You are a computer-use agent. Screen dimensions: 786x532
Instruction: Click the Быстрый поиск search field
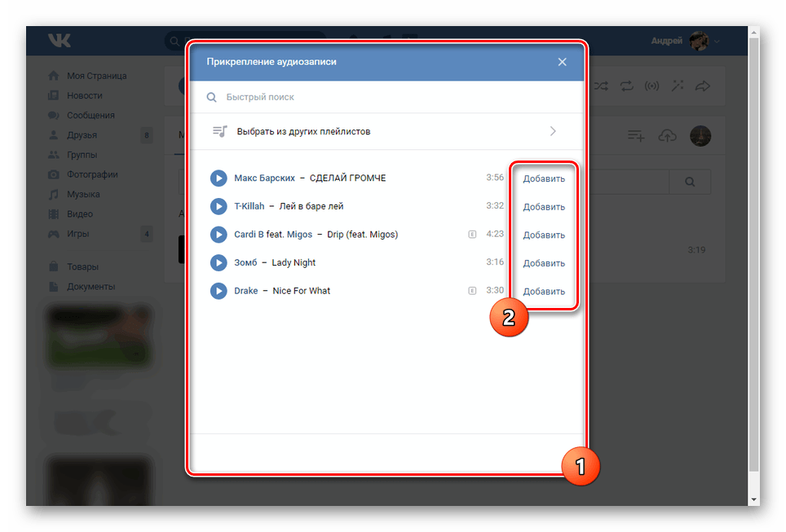point(391,97)
